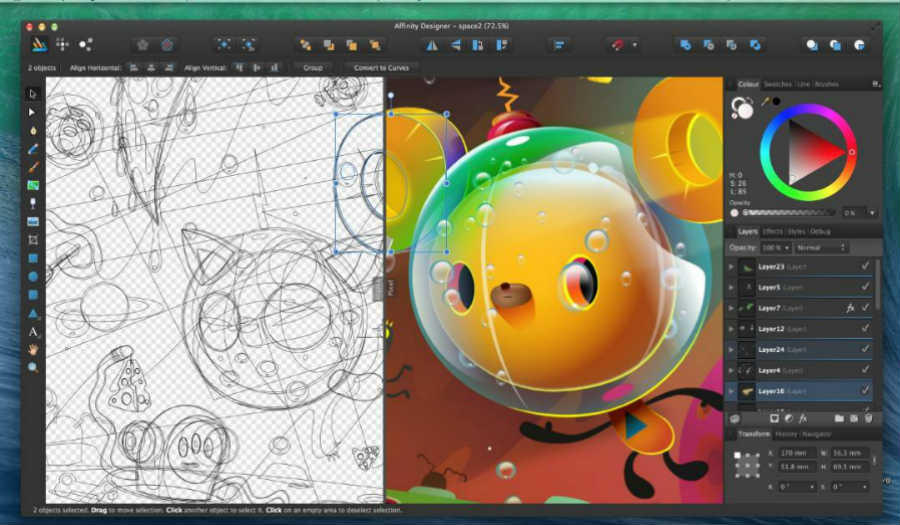The width and height of the screenshot is (900, 525).
Task: Expand Layer16 disclosure triangle
Action: (731, 391)
